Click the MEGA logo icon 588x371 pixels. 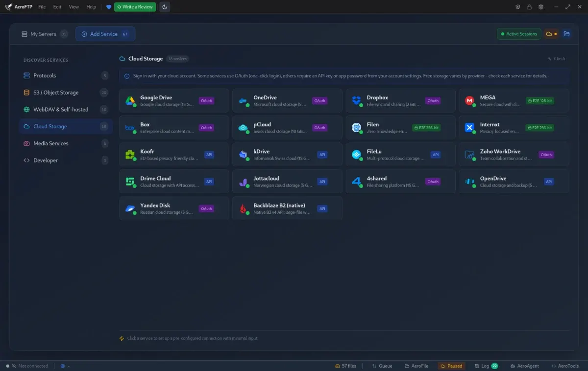(x=469, y=101)
